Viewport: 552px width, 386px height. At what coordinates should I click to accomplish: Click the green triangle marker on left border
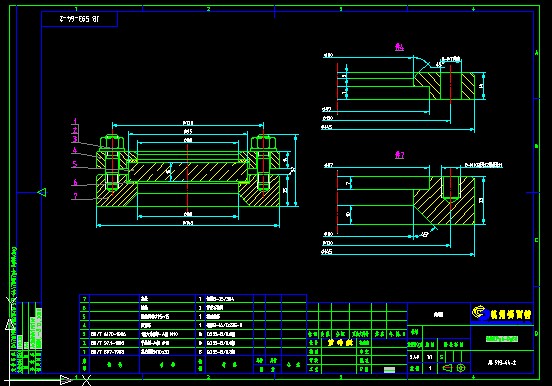tap(42, 192)
